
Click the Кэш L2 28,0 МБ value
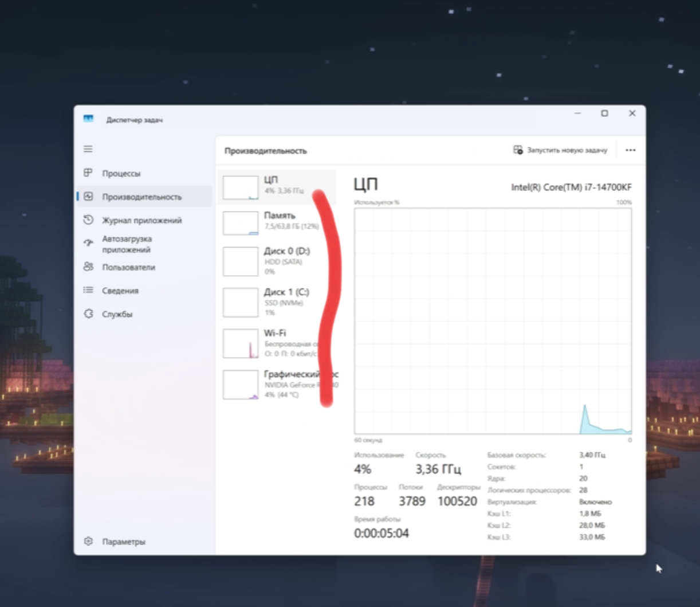592,525
